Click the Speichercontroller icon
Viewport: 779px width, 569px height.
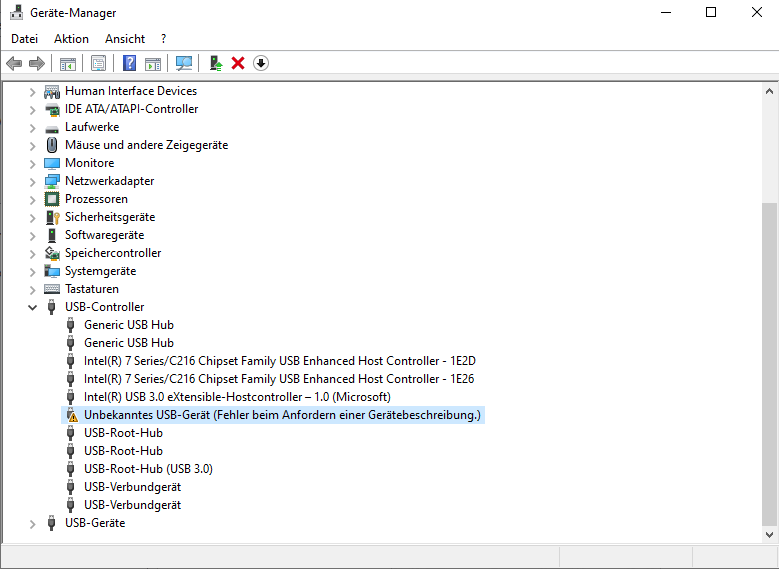pos(52,253)
